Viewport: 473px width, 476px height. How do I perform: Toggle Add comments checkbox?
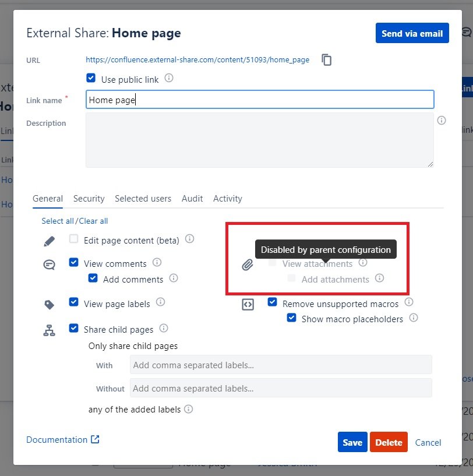[93, 278]
